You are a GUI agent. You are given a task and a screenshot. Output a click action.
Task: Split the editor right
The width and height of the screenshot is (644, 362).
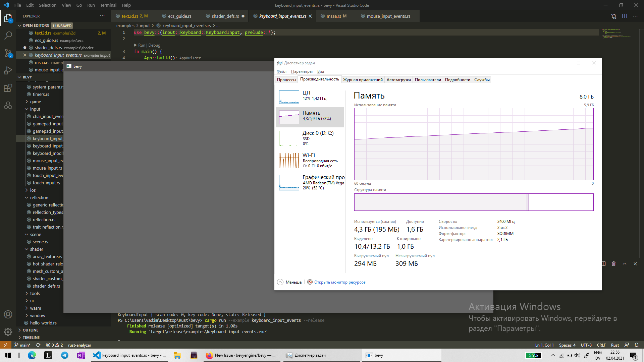625,16
